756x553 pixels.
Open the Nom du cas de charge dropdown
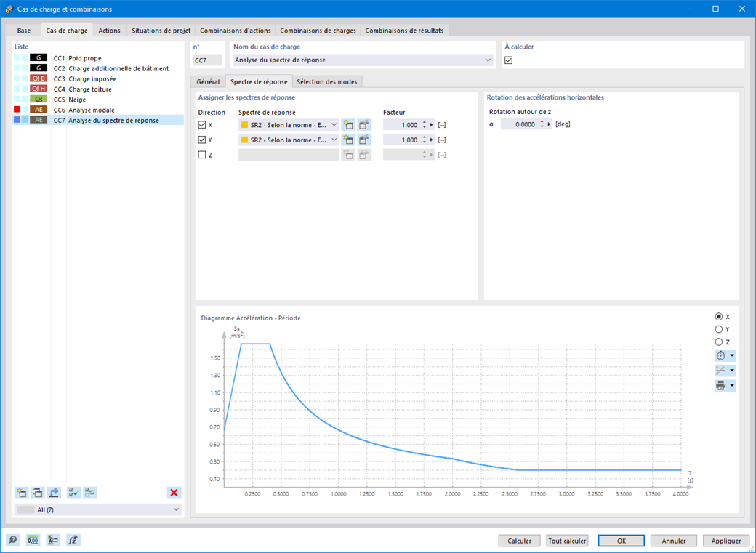click(488, 60)
